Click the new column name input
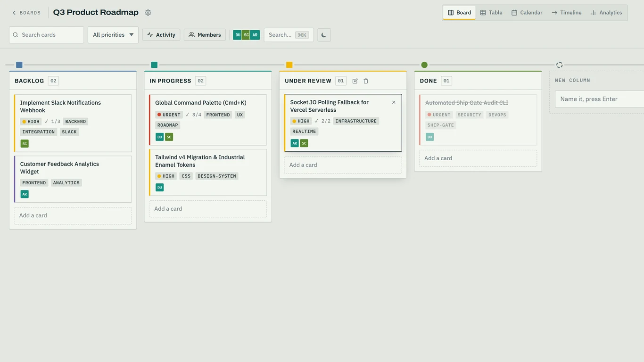Image resolution: width=644 pixels, height=362 pixels. [600, 99]
